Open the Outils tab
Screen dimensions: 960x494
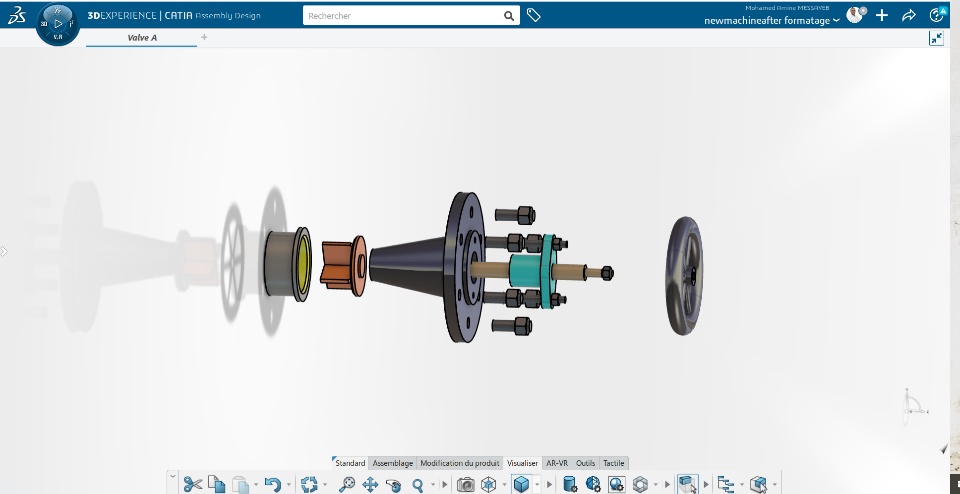585,463
